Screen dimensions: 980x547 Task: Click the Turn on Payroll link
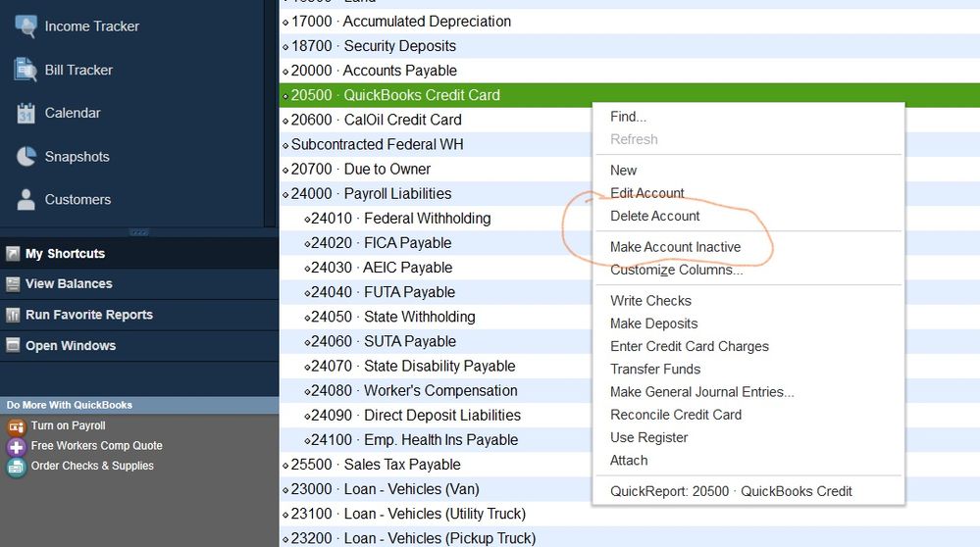pos(68,425)
